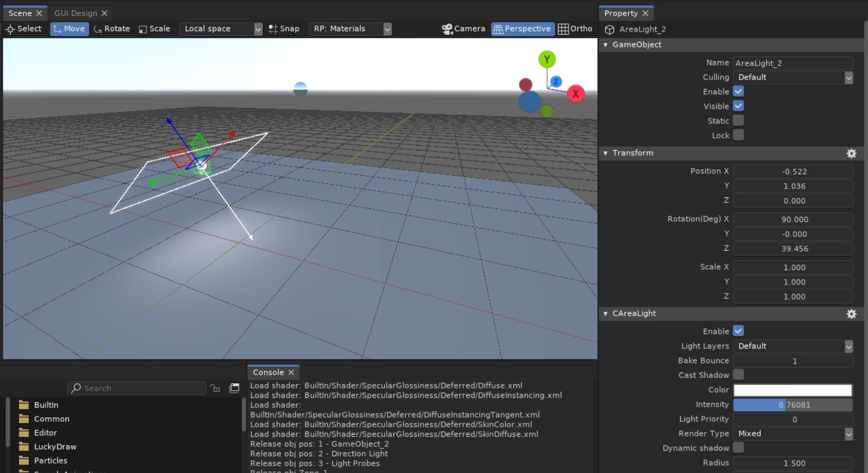This screenshot has height=473, width=868.
Task: Close the Scene tab
Action: [x=39, y=13]
